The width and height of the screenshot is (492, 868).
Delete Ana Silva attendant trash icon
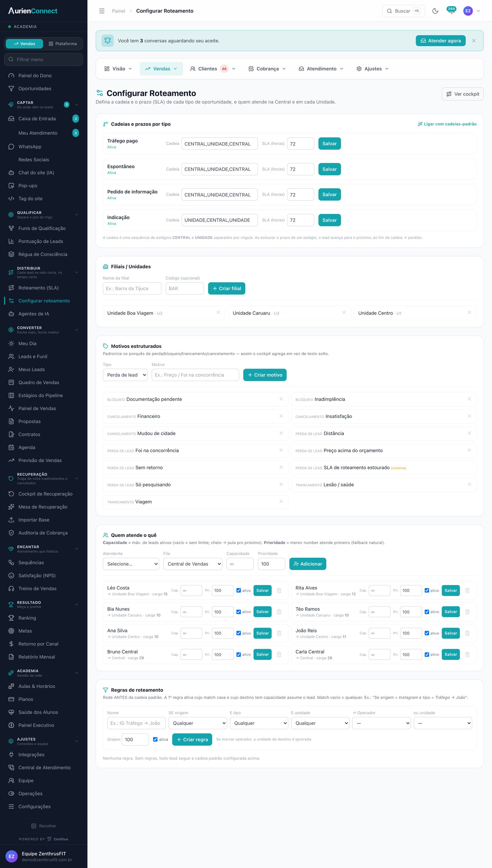tap(279, 633)
